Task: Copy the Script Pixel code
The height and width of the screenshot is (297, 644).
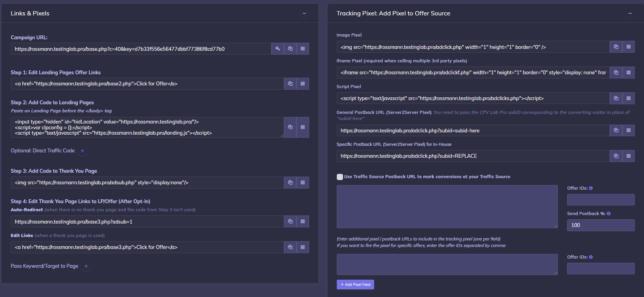Action: point(616,98)
